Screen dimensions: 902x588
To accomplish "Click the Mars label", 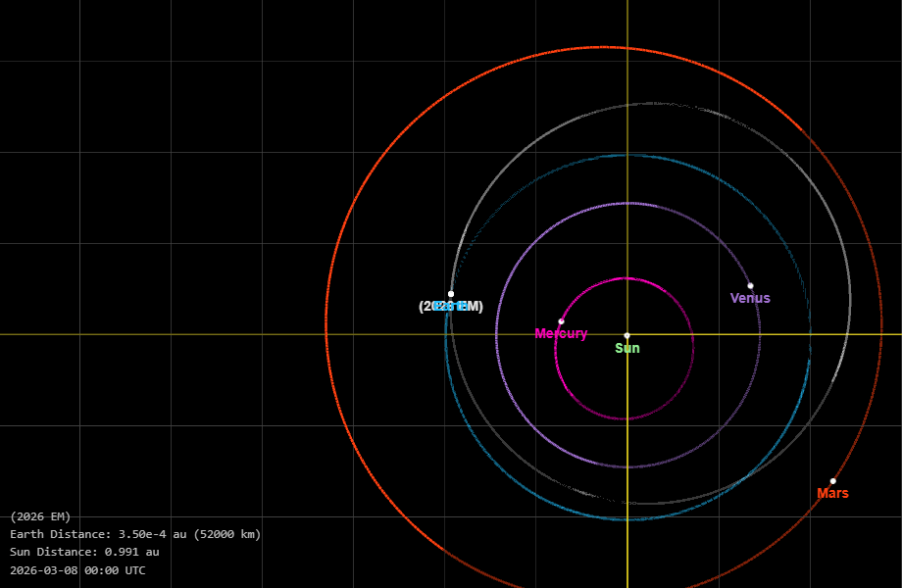I will [832, 493].
